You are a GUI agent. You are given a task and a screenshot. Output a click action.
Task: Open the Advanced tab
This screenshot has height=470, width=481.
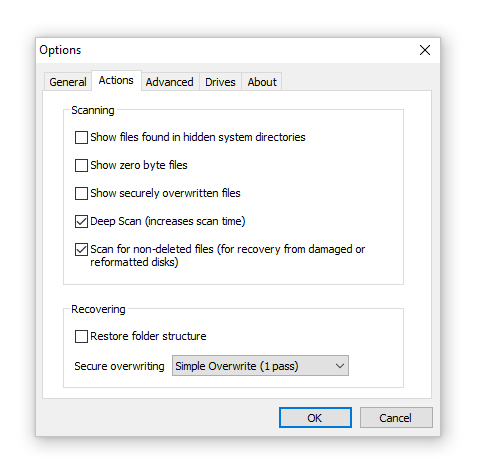pyautogui.click(x=170, y=82)
